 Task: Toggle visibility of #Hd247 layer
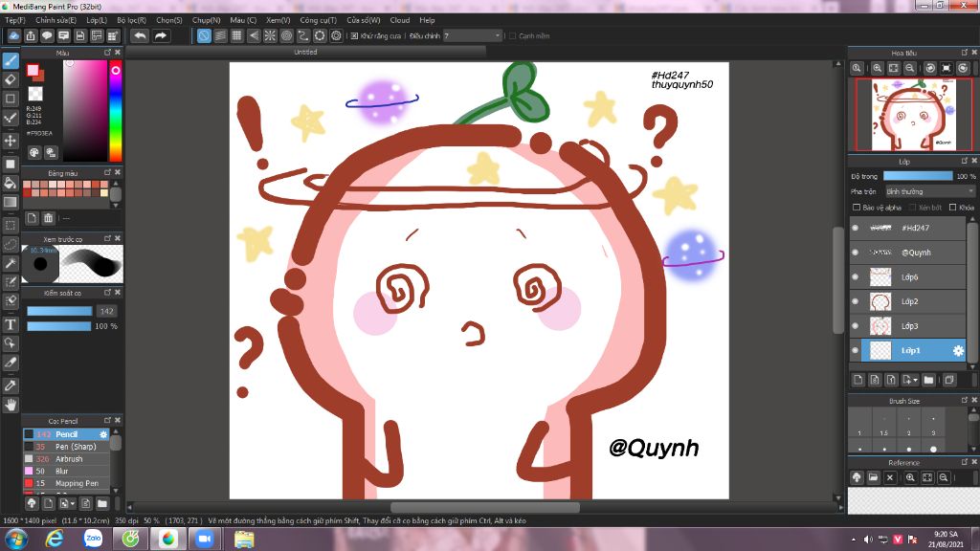[855, 228]
